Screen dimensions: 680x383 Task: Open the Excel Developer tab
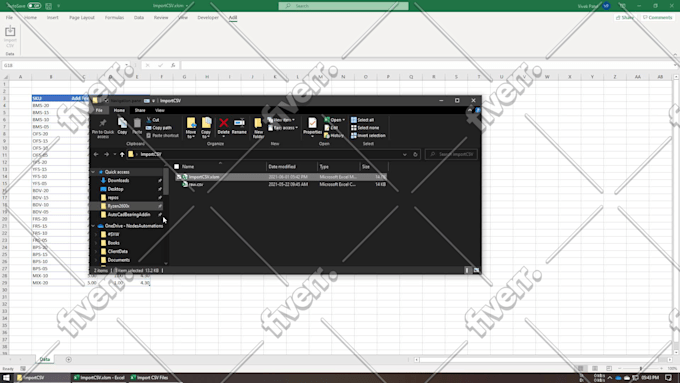pyautogui.click(x=208, y=18)
